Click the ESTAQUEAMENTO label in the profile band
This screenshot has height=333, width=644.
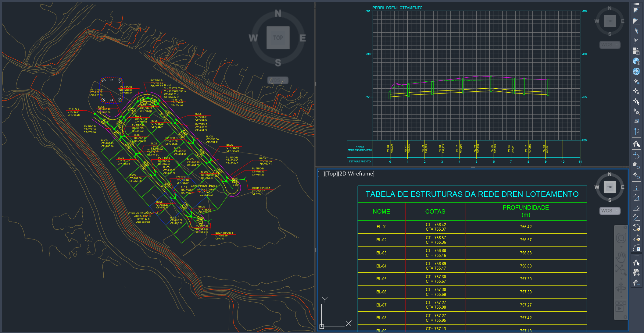click(x=360, y=162)
